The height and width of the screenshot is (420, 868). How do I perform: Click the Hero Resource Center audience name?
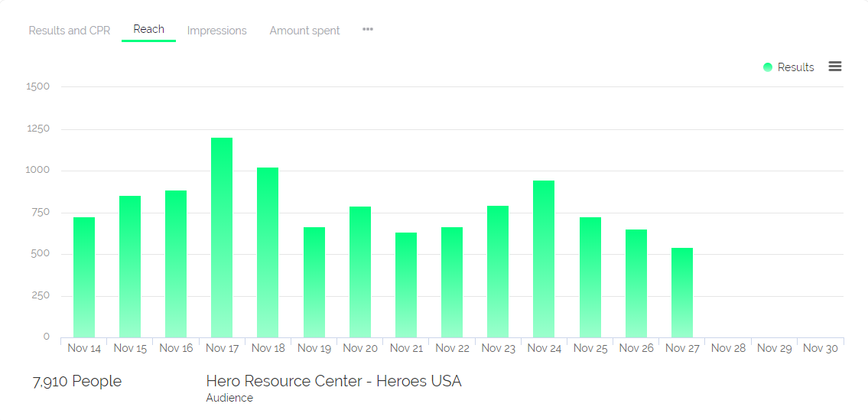333,381
